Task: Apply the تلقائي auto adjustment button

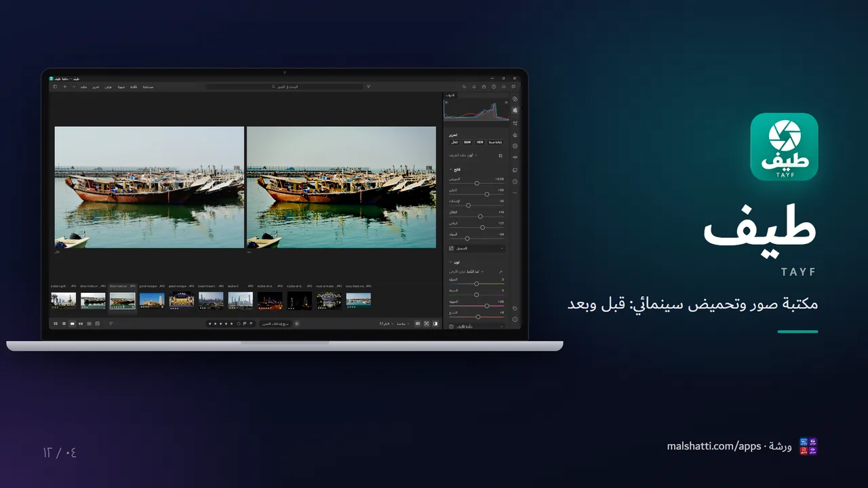Action: click(455, 142)
